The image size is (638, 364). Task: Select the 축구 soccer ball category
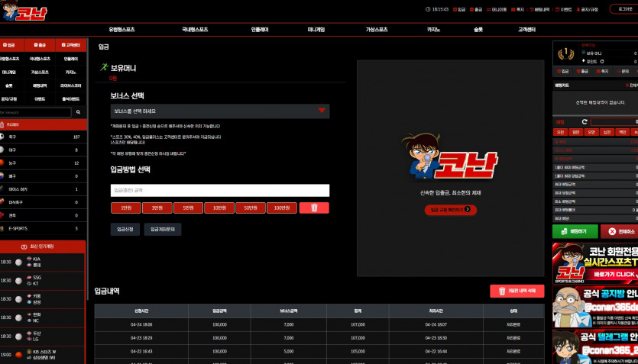point(43,137)
